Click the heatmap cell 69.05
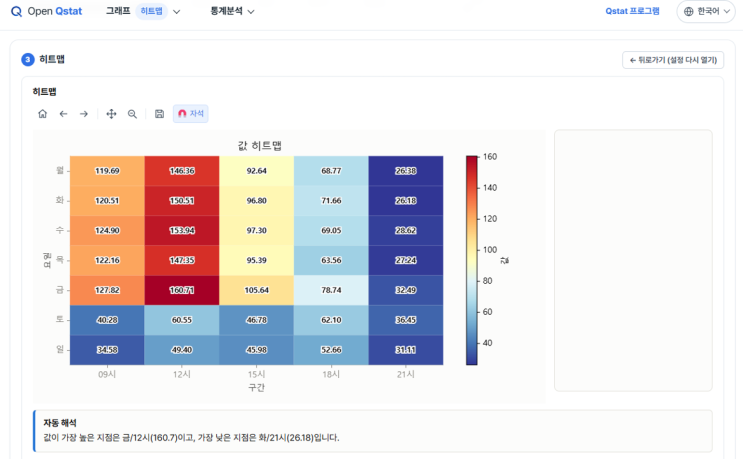 [x=331, y=230]
